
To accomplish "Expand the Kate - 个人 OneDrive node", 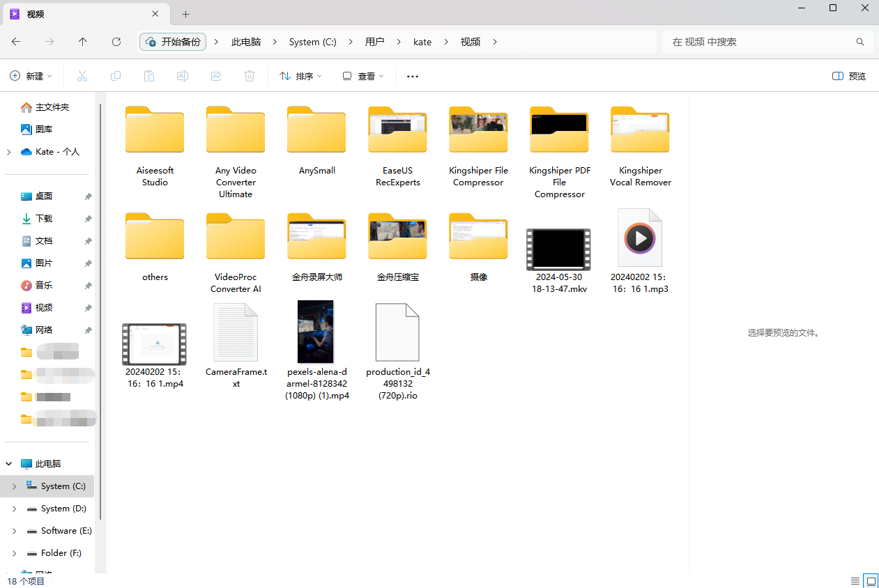I will (8, 152).
